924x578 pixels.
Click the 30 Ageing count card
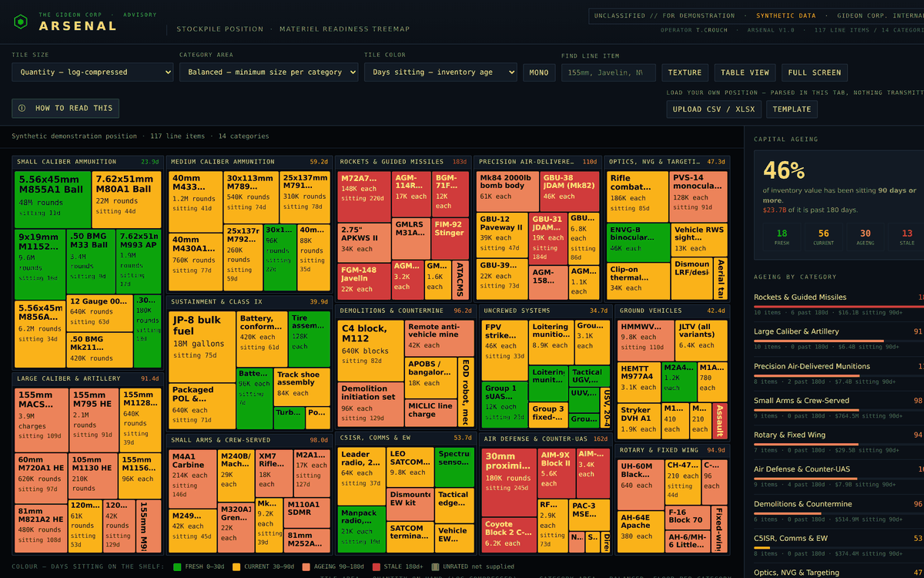click(865, 237)
